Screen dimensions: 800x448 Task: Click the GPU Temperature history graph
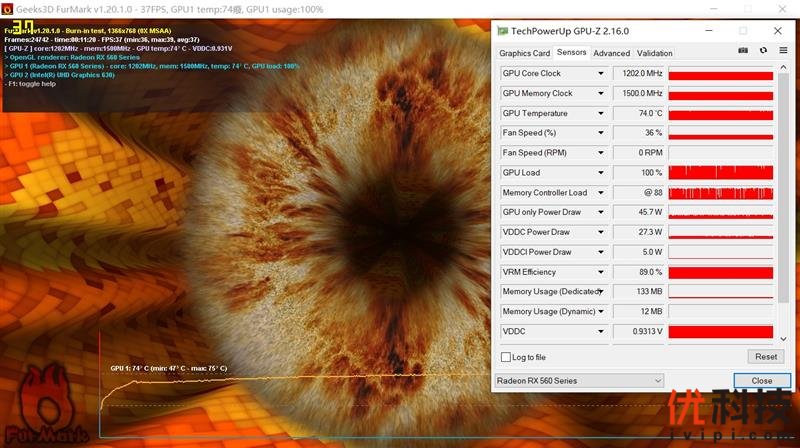(x=720, y=113)
